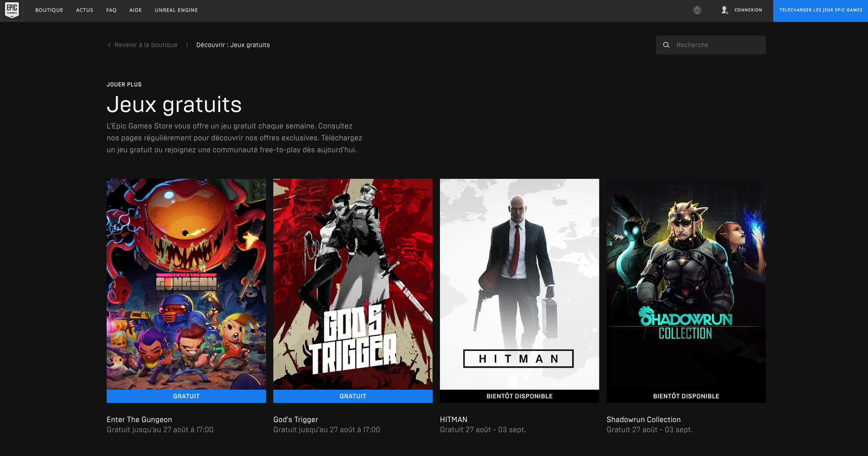The height and width of the screenshot is (456, 868).
Task: Navigate to Unreal Engine
Action: tap(176, 10)
